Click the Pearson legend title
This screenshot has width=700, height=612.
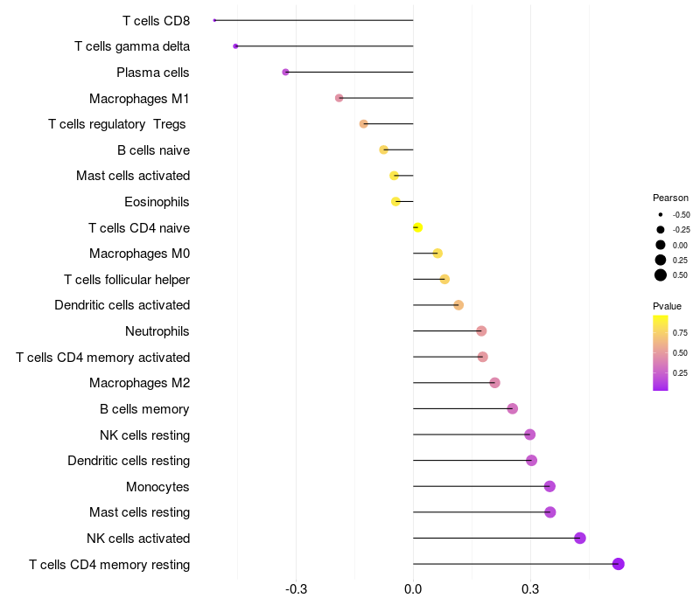point(670,198)
